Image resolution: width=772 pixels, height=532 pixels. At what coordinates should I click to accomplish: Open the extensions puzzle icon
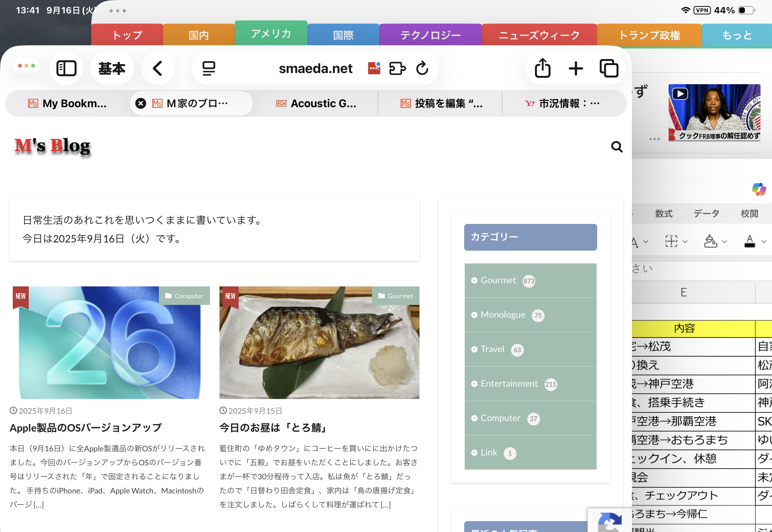coord(397,68)
